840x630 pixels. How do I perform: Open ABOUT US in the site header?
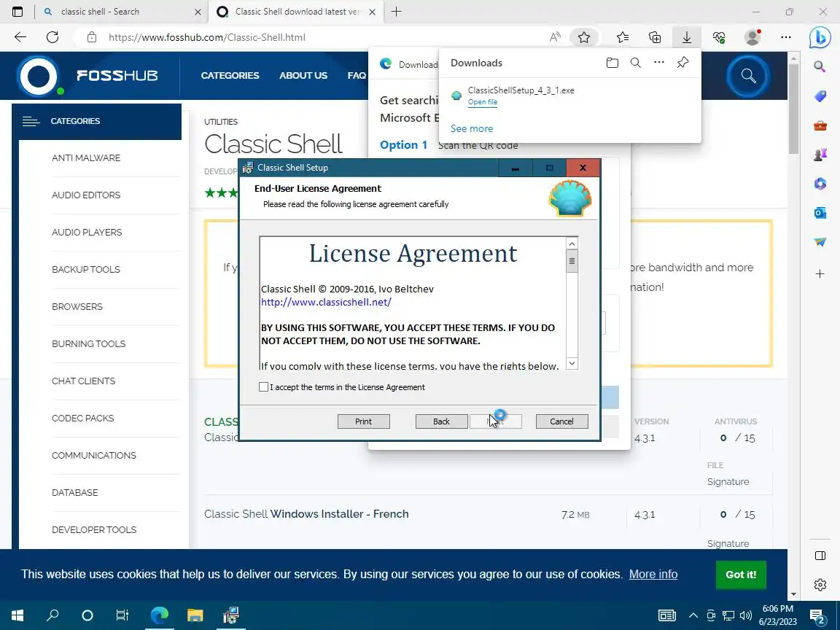[x=303, y=76]
